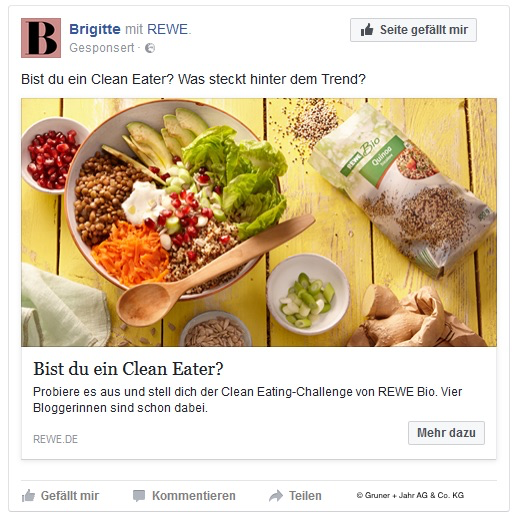
Task: Click the thumbs-up icon in 'Seite gefällt mir'
Action: pos(367,30)
